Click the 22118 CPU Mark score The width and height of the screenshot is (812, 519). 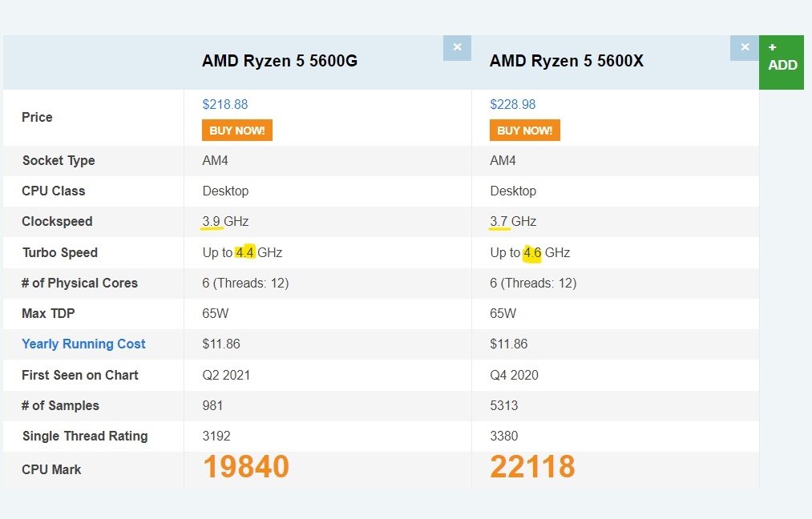[x=532, y=467]
